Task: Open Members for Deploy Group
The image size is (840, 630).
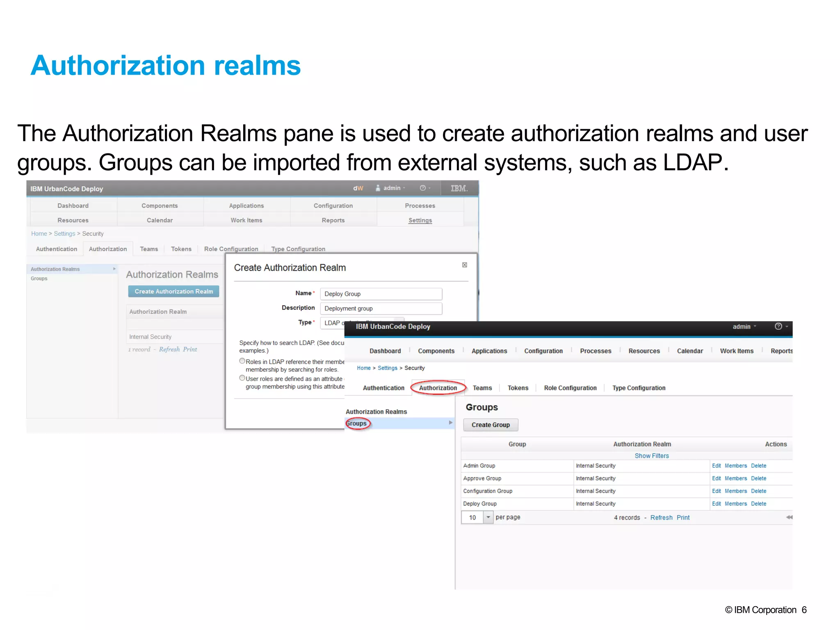Action: tap(735, 504)
